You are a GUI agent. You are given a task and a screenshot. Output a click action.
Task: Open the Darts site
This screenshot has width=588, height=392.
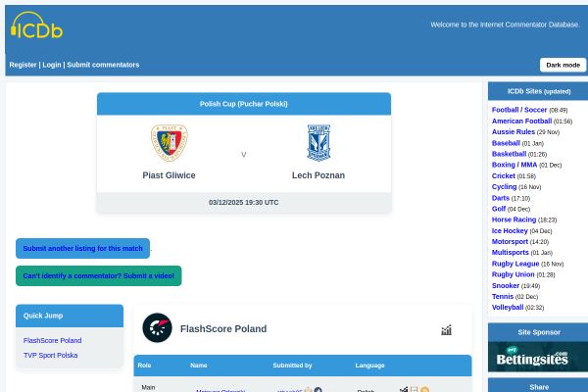pyautogui.click(x=501, y=198)
